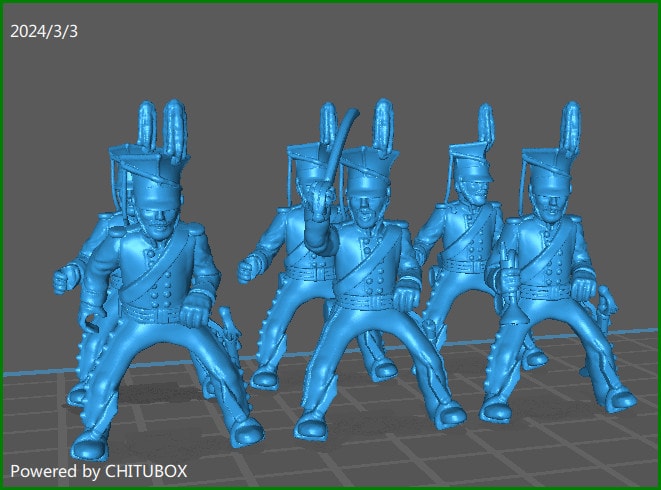
Task: Click the 2024/3/3 date label
Action: coord(44,31)
